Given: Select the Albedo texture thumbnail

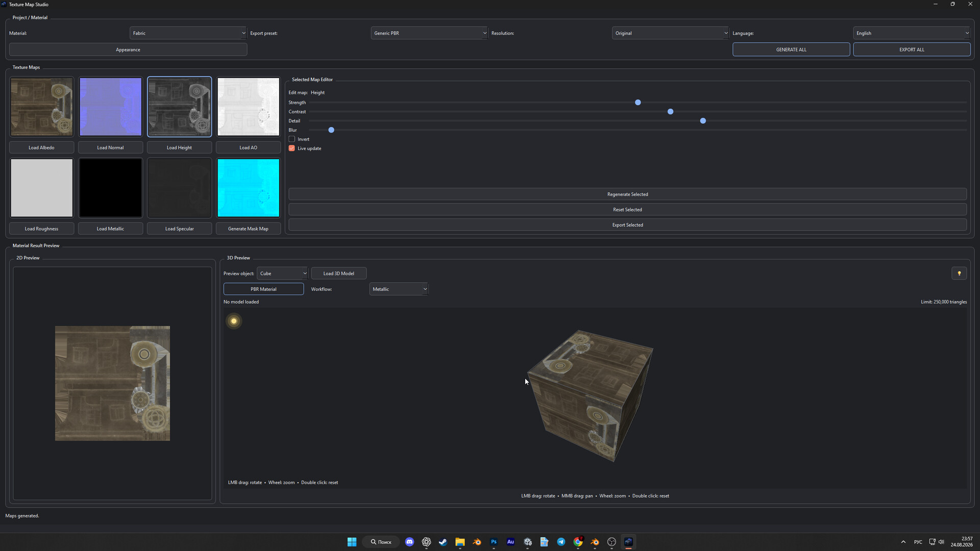Looking at the screenshot, I should [42, 107].
